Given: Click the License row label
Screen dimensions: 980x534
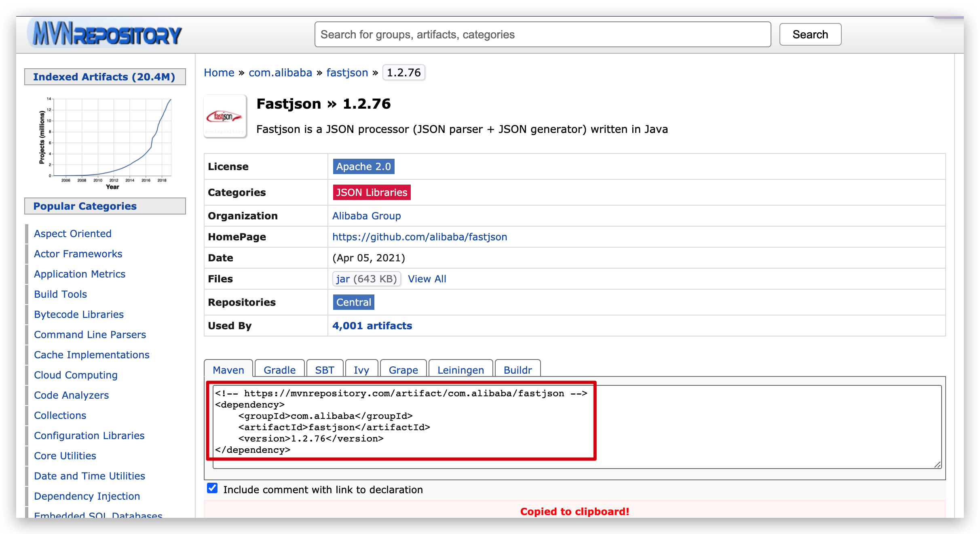Looking at the screenshot, I should tap(228, 166).
